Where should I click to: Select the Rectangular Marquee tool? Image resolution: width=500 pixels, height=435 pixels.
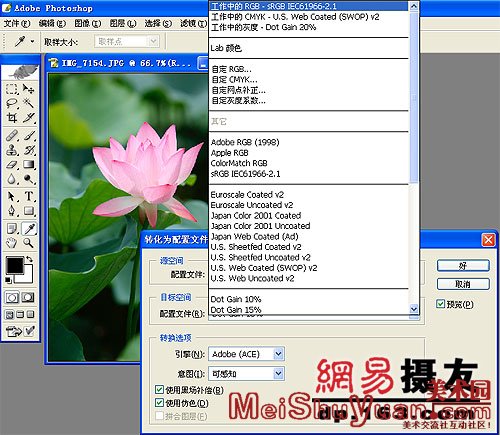[x=12, y=89]
